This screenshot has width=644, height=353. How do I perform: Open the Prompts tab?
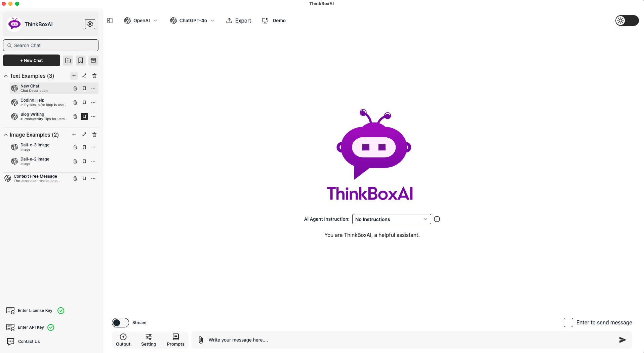(x=175, y=340)
